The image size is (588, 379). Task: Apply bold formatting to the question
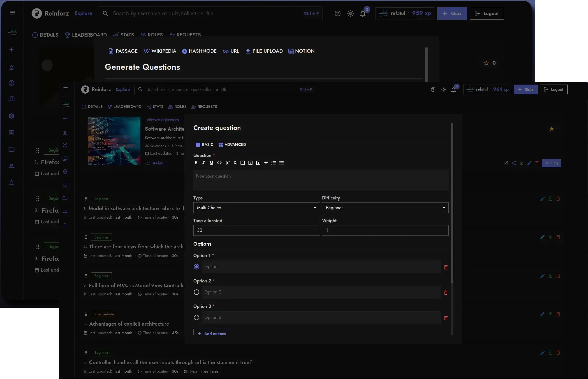coord(196,163)
